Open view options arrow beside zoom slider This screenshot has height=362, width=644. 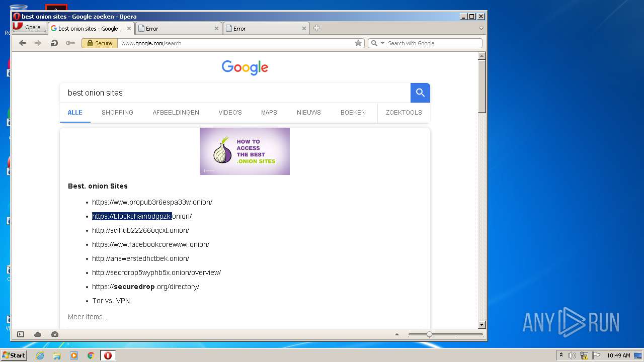(397, 334)
